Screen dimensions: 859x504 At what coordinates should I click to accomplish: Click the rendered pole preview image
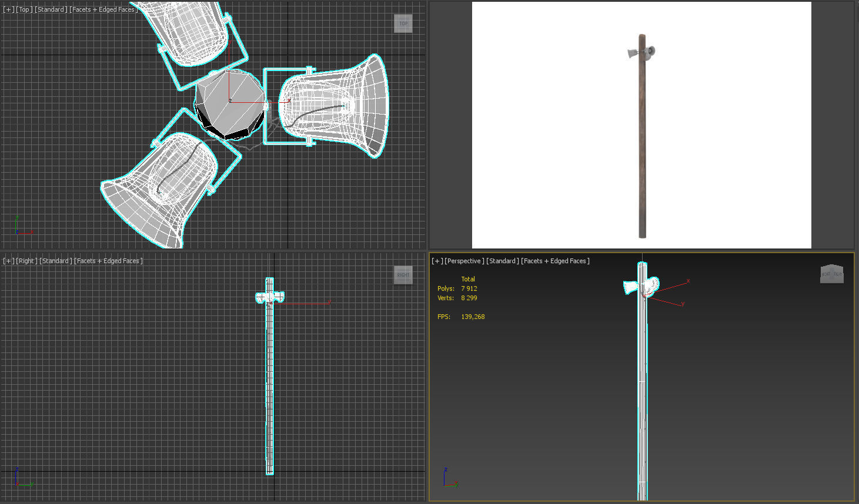641,125
